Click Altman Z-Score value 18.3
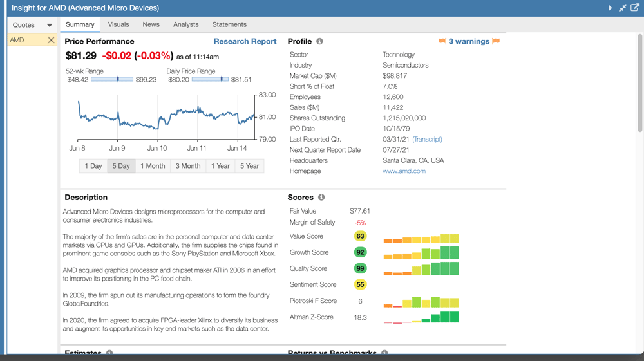Viewport: 644px width, 361px height. coord(360,317)
